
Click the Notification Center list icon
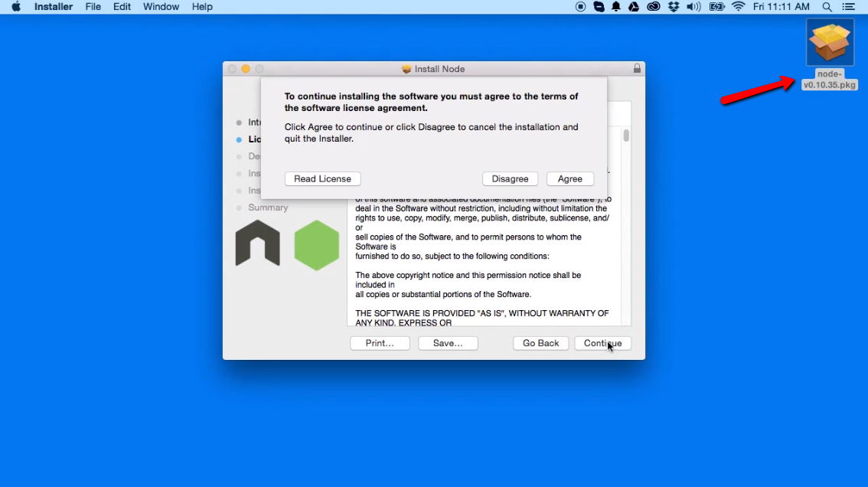850,7
